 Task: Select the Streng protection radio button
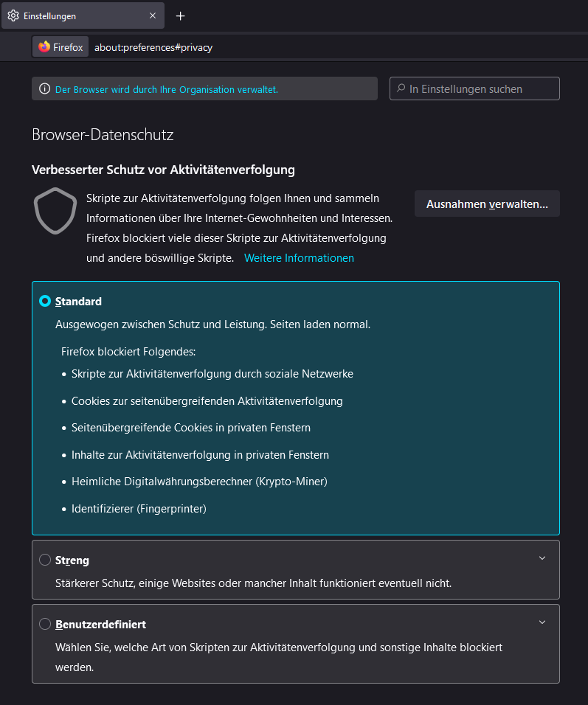[x=44, y=560]
